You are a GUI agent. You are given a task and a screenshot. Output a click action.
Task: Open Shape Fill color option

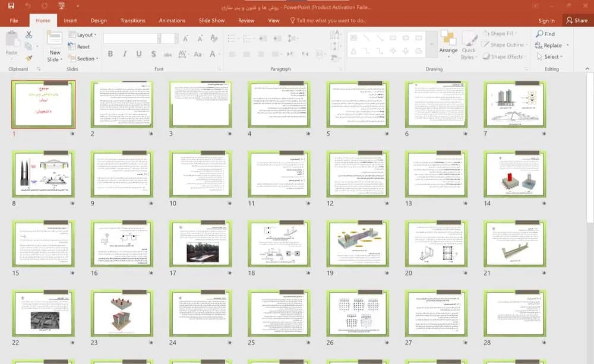point(500,33)
